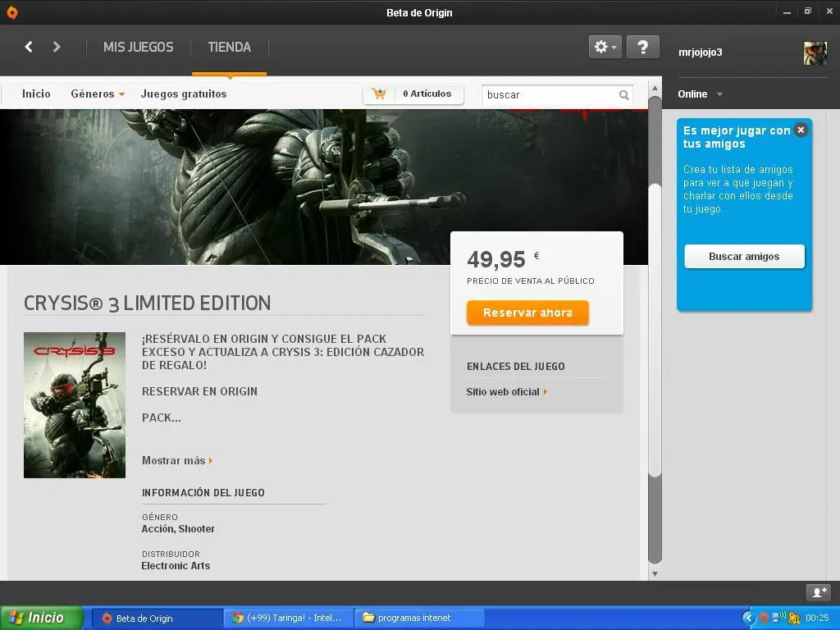Viewport: 840px width, 630px height.
Task: Click the mrjojojo3 username
Action: tap(701, 52)
